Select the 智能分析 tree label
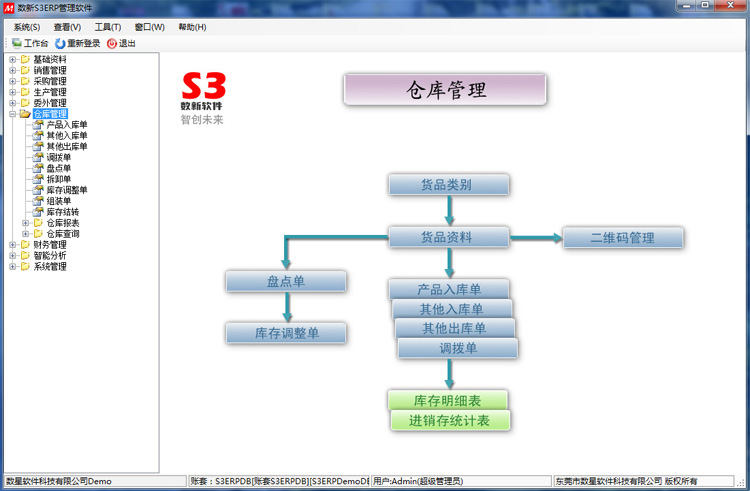 (50, 256)
